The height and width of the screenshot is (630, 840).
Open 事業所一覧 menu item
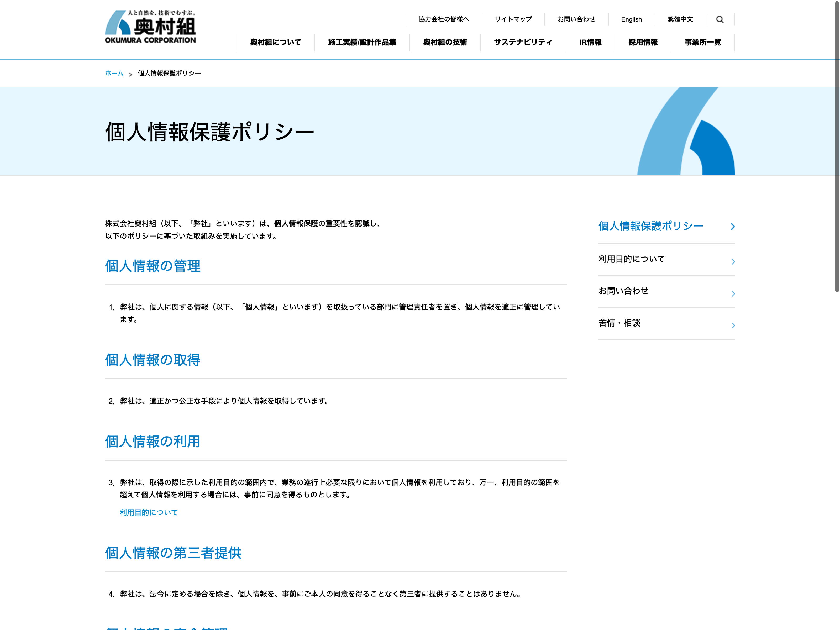click(x=702, y=42)
